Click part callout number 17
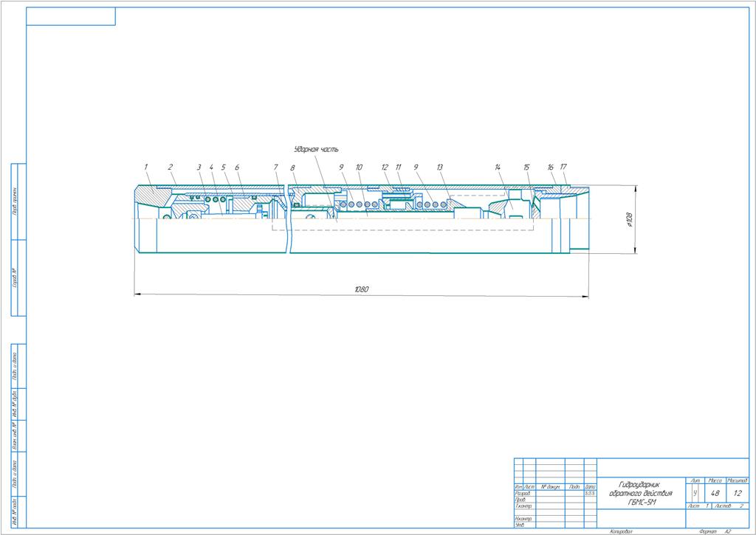Viewport: 756px width, 535px height. [x=563, y=167]
